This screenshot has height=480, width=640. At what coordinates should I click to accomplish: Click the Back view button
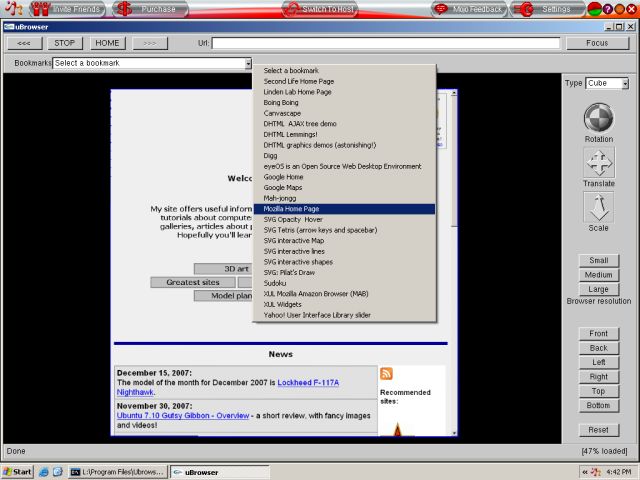[x=598, y=348]
